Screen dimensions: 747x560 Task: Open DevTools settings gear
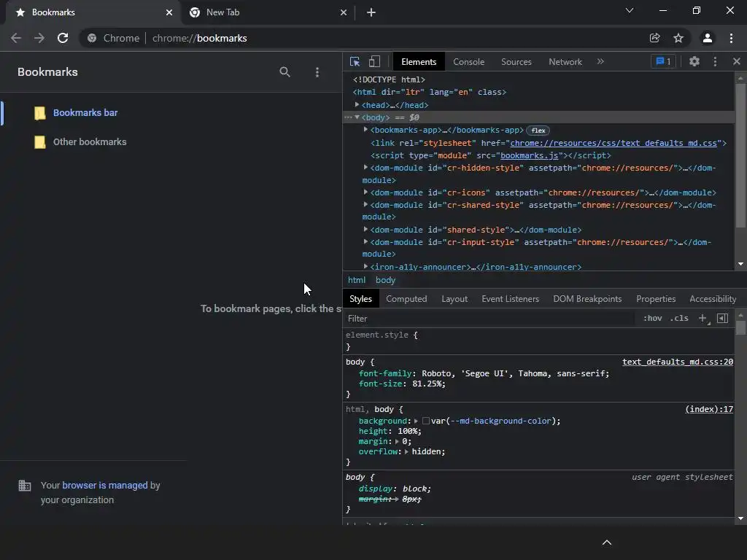[x=694, y=62]
